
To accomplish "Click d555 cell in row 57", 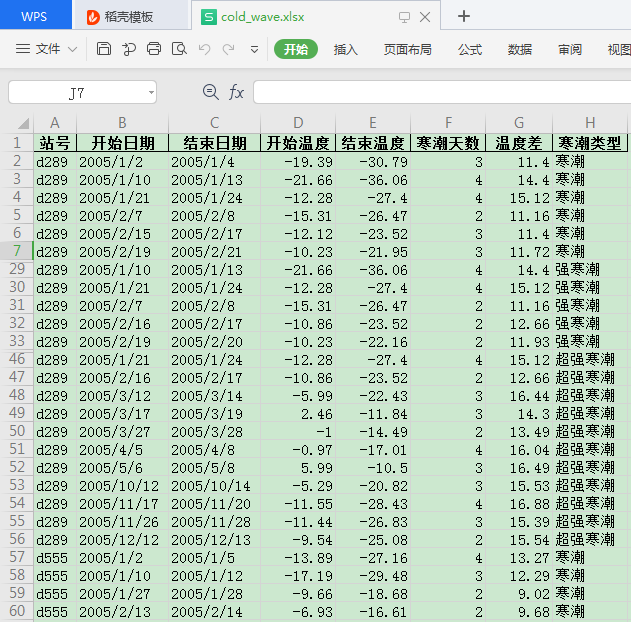I will pos(55,558).
